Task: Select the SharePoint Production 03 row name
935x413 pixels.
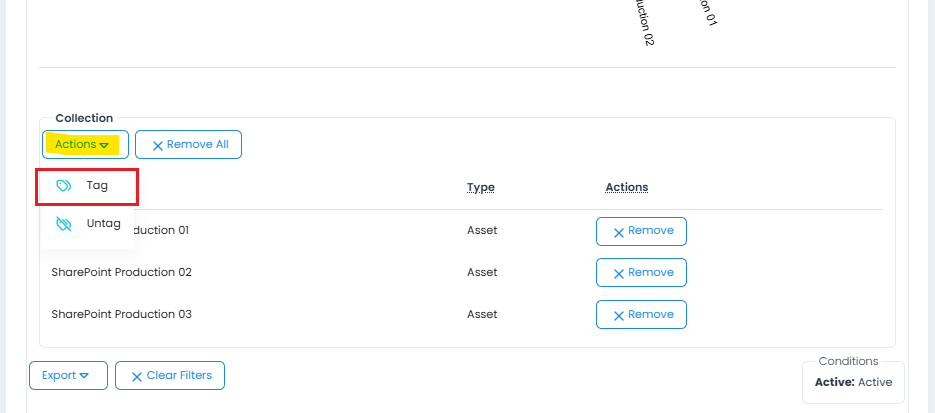Action: 121,314
